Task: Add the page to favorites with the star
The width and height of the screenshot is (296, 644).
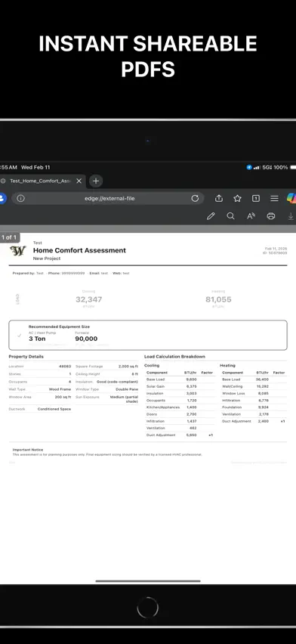Action: [x=237, y=198]
